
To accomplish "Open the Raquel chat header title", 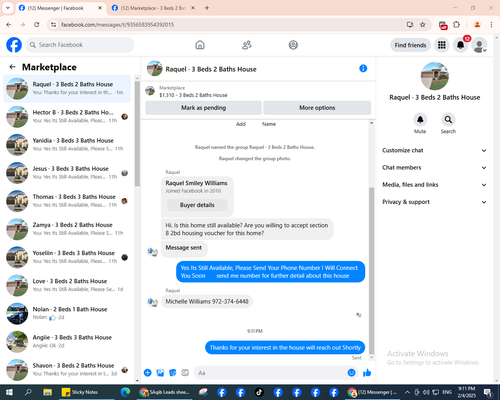I will pyautogui.click(x=211, y=69).
